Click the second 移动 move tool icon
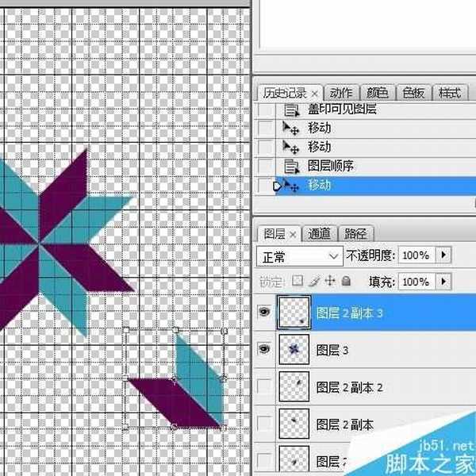 [x=291, y=147]
